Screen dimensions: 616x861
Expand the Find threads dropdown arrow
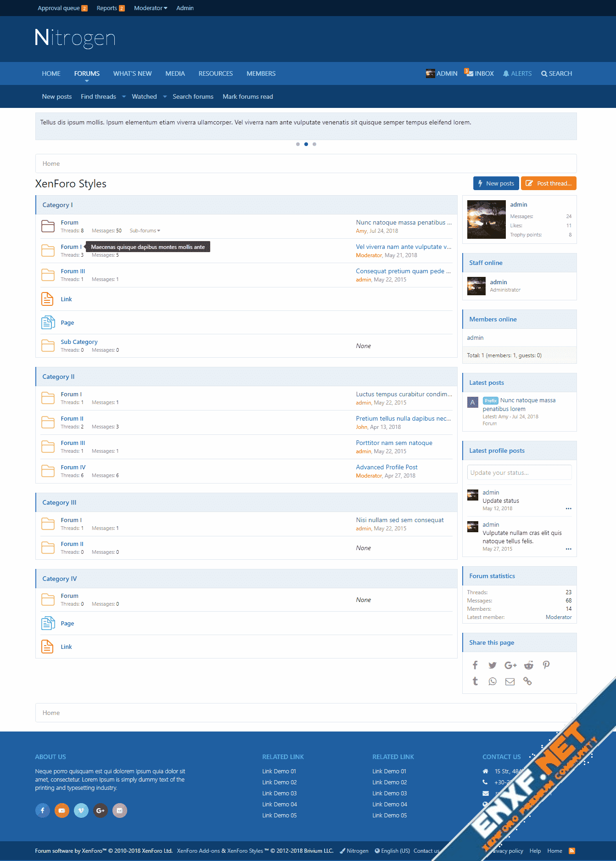click(x=124, y=96)
